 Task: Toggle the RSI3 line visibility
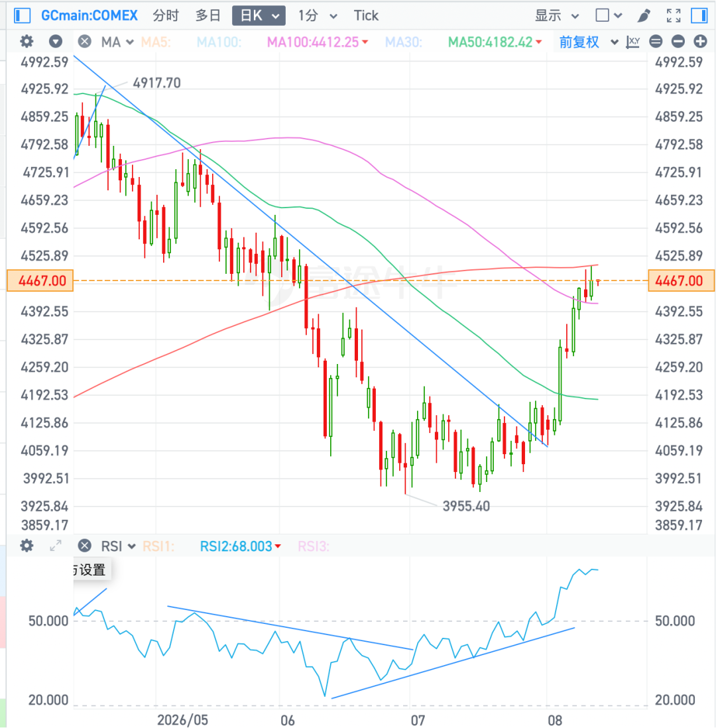314,546
